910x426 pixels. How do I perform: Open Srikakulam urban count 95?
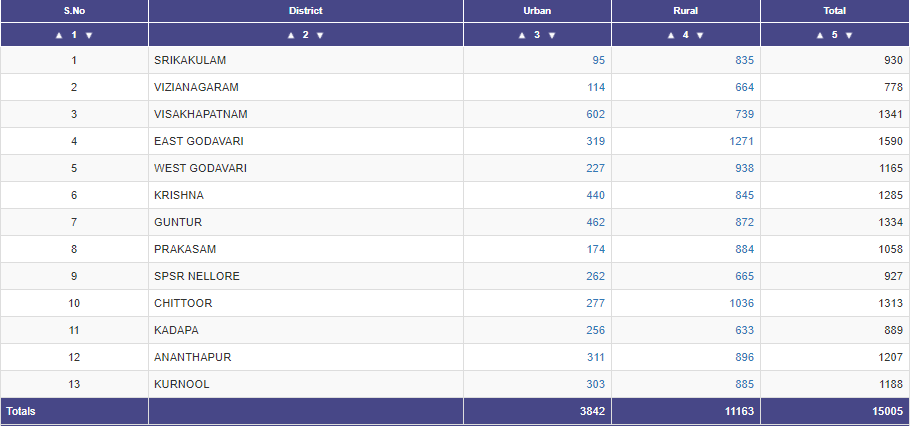pos(598,60)
